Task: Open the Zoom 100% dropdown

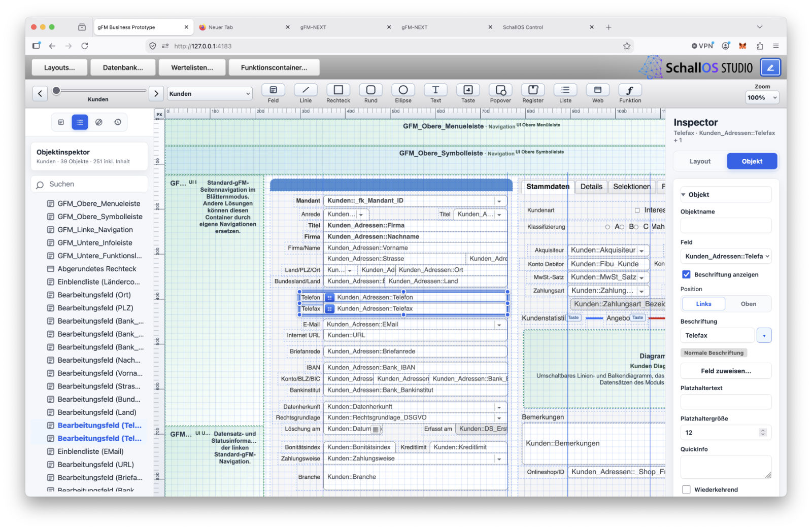Action: pyautogui.click(x=762, y=97)
